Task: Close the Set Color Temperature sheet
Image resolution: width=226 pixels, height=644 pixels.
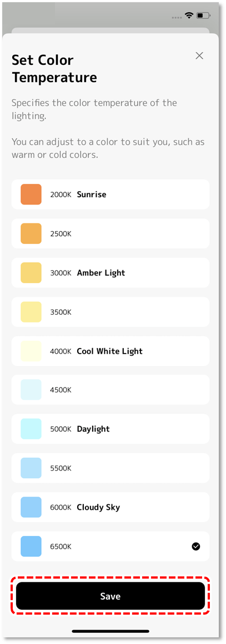Action: point(199,56)
